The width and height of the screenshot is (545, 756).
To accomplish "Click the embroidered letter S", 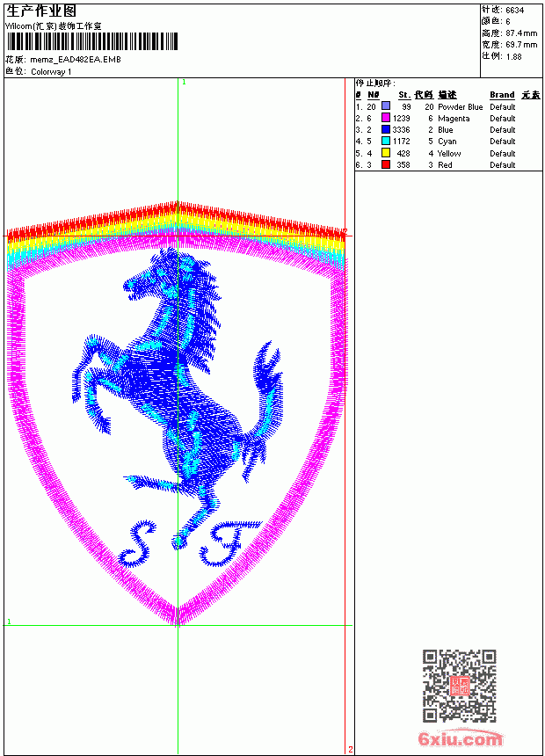I will pos(138,543).
